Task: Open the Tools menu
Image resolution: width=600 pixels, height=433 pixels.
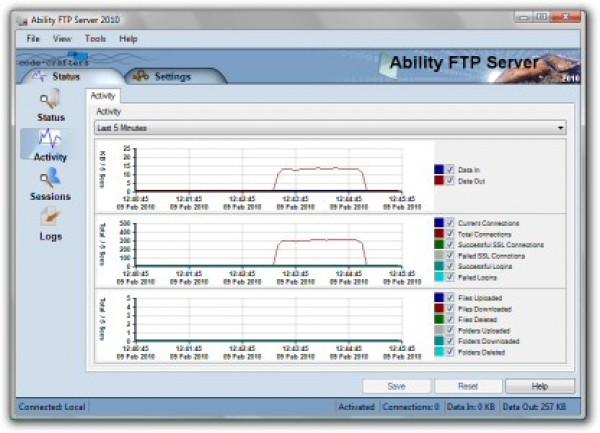Action: click(95, 38)
